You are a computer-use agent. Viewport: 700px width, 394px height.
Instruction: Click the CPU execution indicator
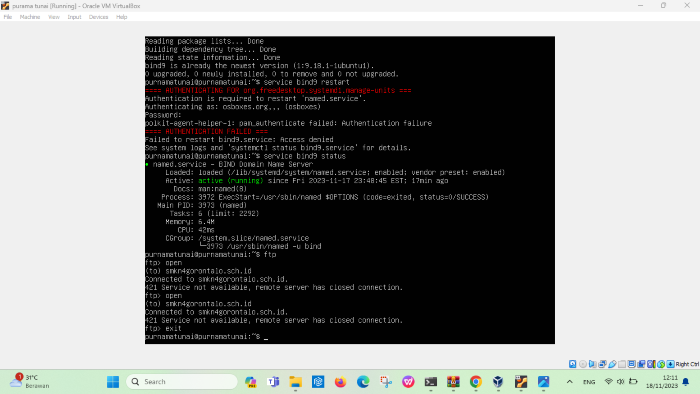tap(651, 364)
